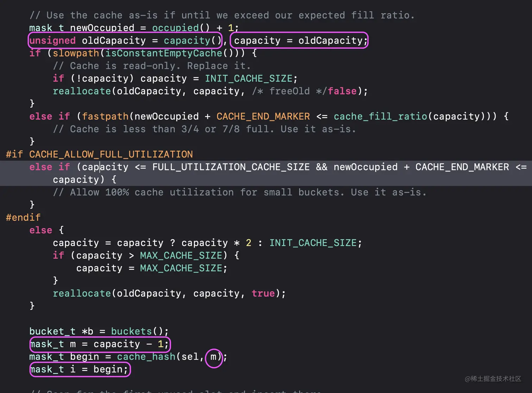Click 'mask_t m = capacity - 1' line

100,344
